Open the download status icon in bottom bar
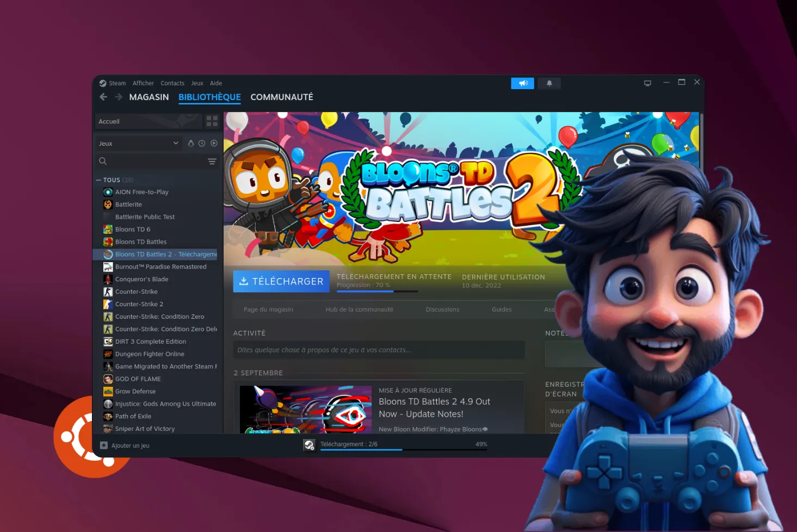Screen dimensions: 797x532 click(310, 444)
